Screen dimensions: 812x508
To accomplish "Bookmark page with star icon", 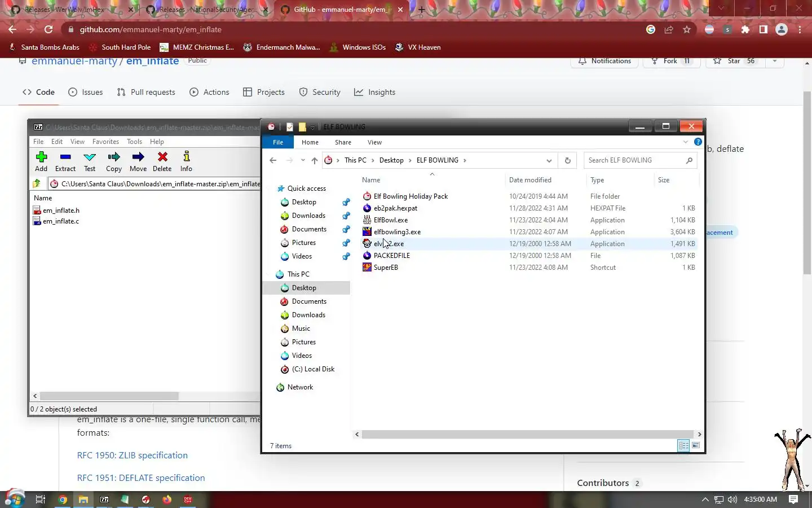I will [x=687, y=29].
